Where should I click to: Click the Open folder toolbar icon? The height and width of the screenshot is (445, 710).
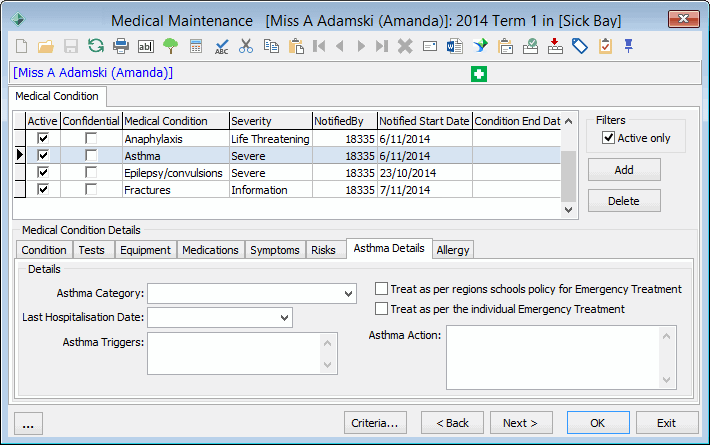point(46,46)
